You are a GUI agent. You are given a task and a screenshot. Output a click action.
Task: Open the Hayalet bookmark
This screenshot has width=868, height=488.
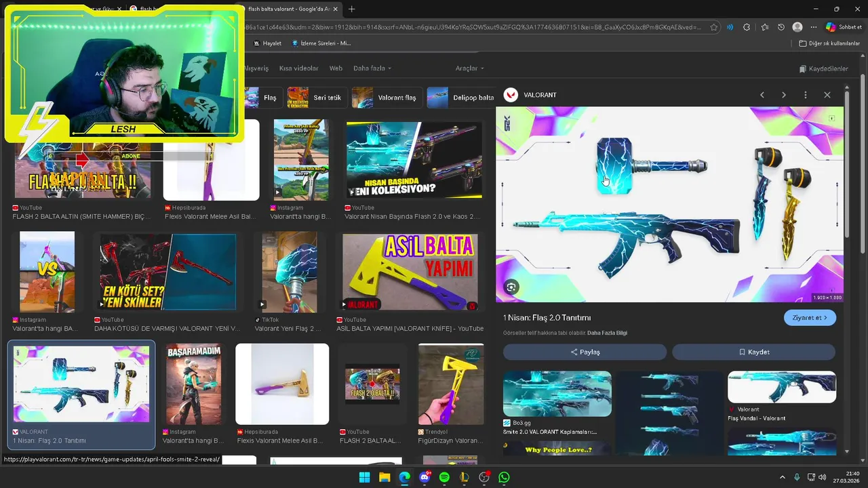(x=267, y=43)
